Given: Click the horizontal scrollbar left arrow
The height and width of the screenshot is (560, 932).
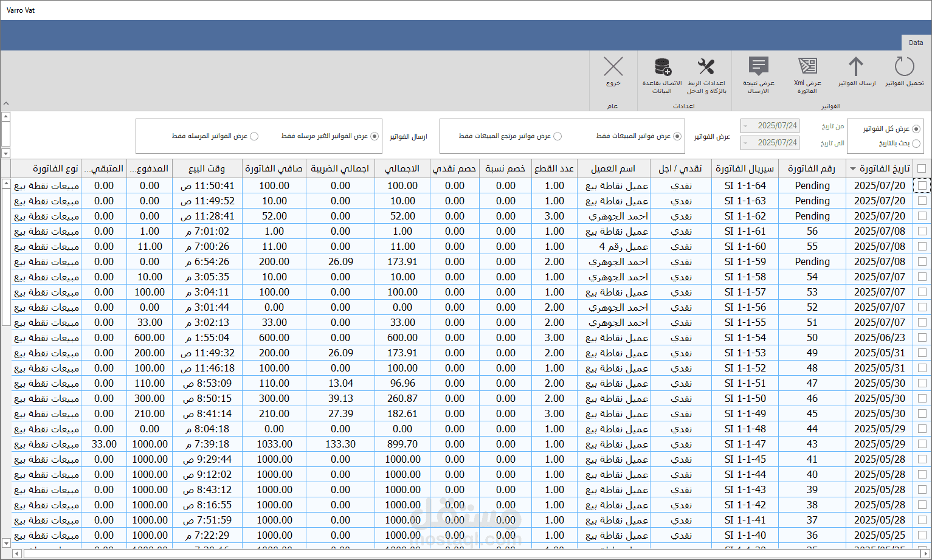Looking at the screenshot, I should coord(16,553).
